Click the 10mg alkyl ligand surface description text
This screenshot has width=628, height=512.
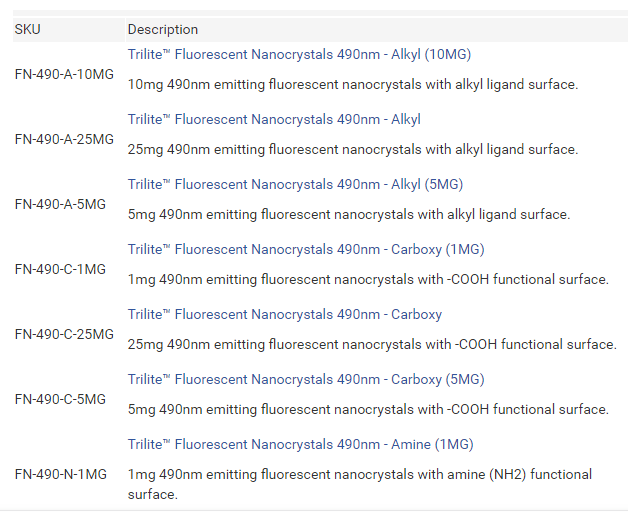353,84
